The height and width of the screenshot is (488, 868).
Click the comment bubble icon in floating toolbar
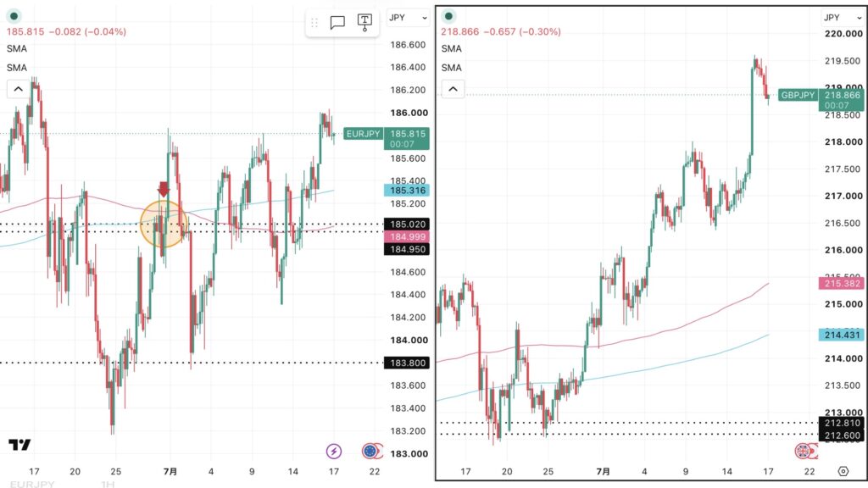click(337, 22)
